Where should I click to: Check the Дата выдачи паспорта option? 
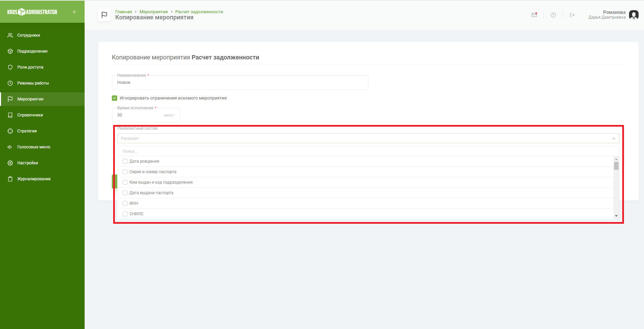tap(125, 193)
